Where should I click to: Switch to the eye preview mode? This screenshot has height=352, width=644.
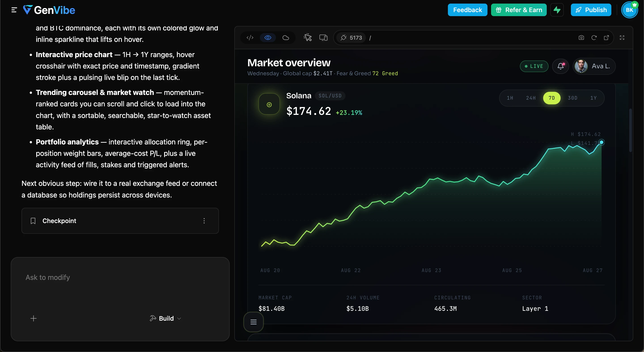pos(268,38)
